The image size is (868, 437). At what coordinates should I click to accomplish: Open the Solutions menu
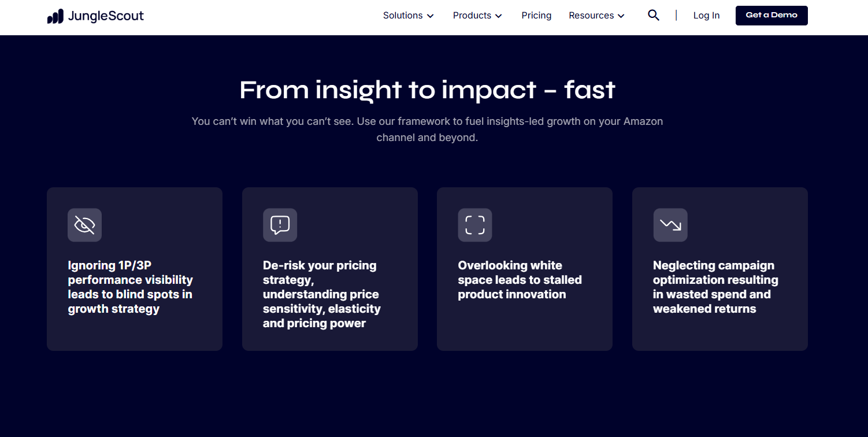click(x=403, y=16)
